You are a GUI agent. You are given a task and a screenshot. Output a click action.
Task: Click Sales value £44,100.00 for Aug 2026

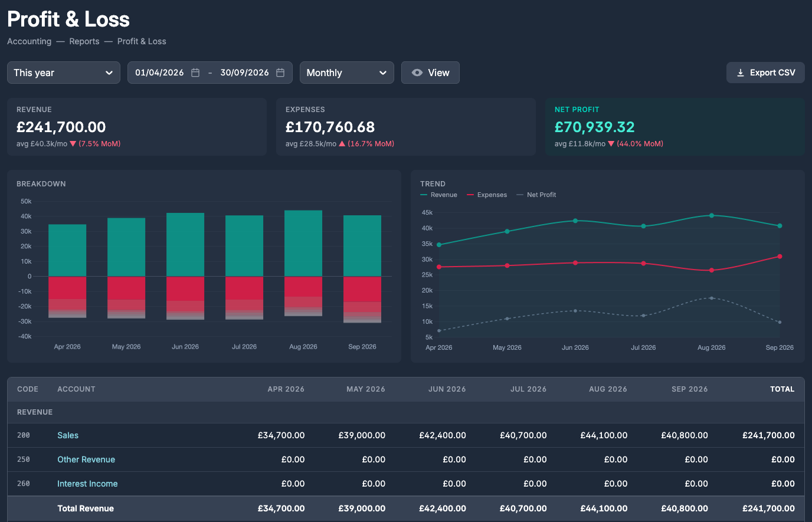pyautogui.click(x=604, y=435)
